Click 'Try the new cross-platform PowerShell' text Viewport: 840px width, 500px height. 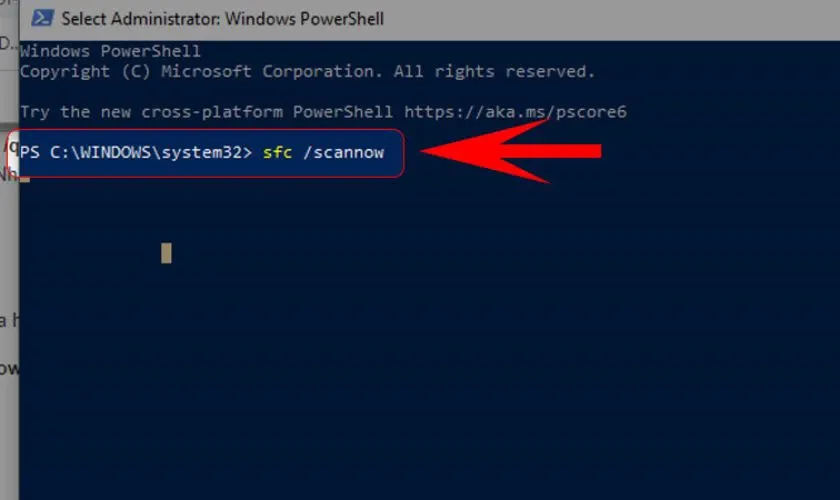[x=207, y=112]
